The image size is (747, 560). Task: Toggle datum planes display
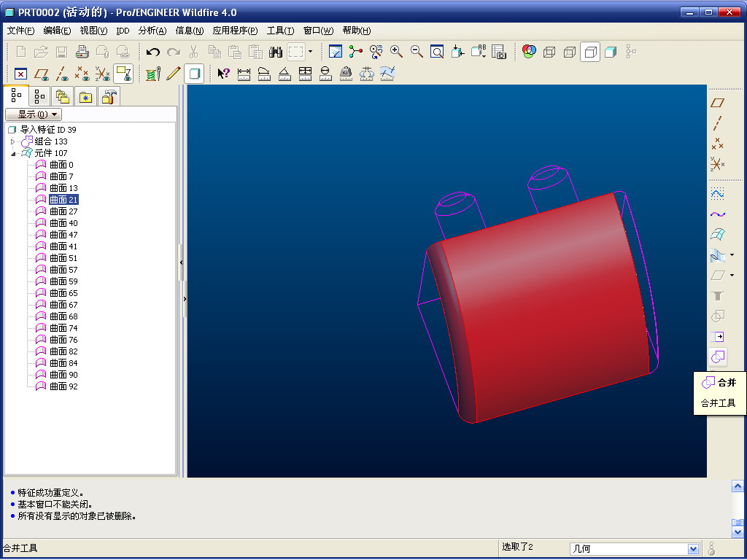tap(42, 74)
